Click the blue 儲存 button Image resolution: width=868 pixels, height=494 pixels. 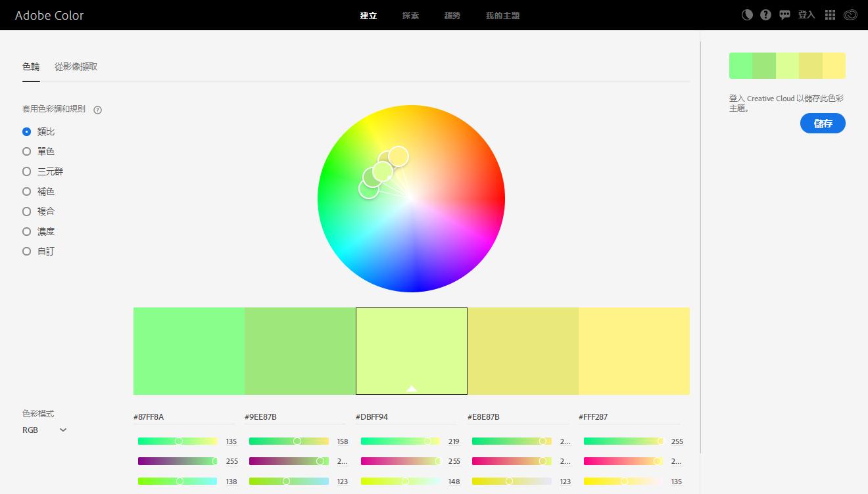pyautogui.click(x=823, y=123)
